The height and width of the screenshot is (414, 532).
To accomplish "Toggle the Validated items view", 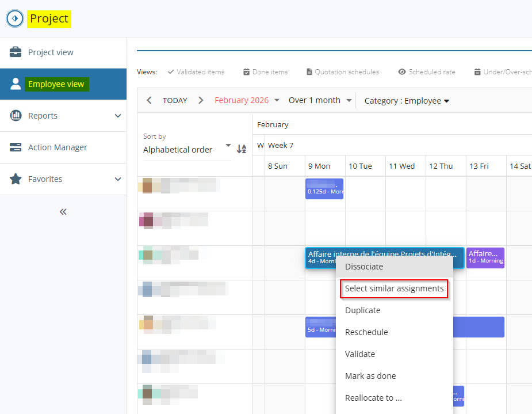I will click(x=196, y=72).
